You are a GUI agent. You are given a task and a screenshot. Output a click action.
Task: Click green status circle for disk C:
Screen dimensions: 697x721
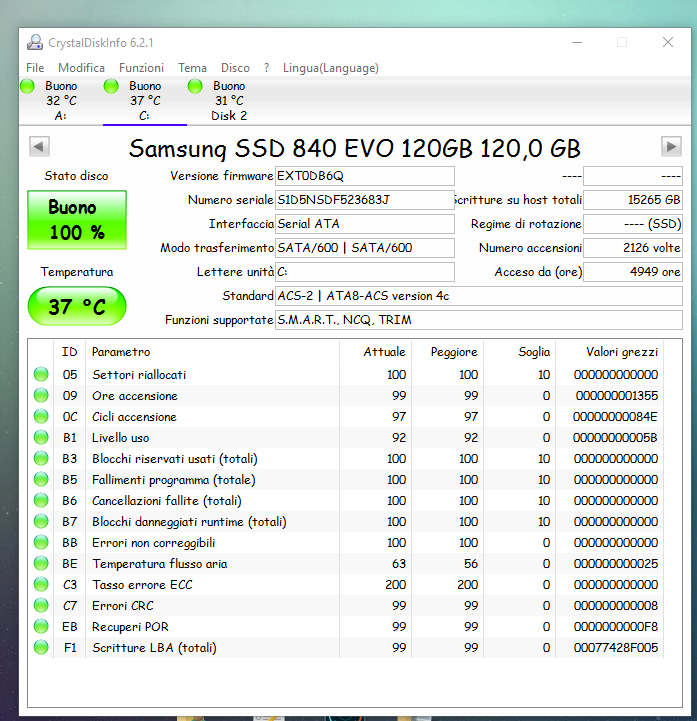tap(111, 86)
